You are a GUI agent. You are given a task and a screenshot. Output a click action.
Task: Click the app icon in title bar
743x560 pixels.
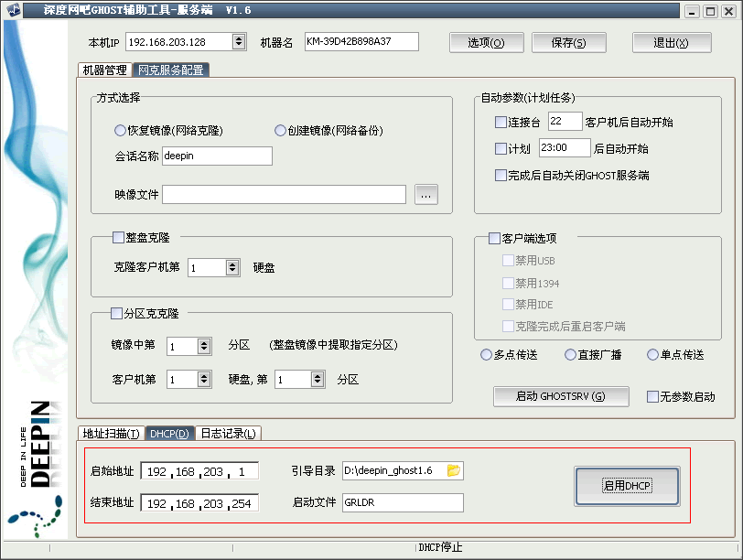point(14,10)
